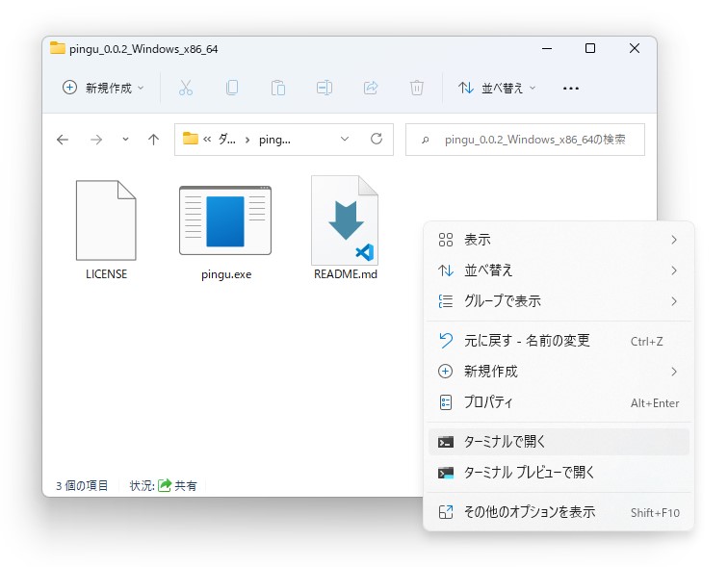This screenshot has height=567, width=728.
Task: Click the window title pingu_0.0.2_Windows_x86_64
Action: tap(143, 49)
